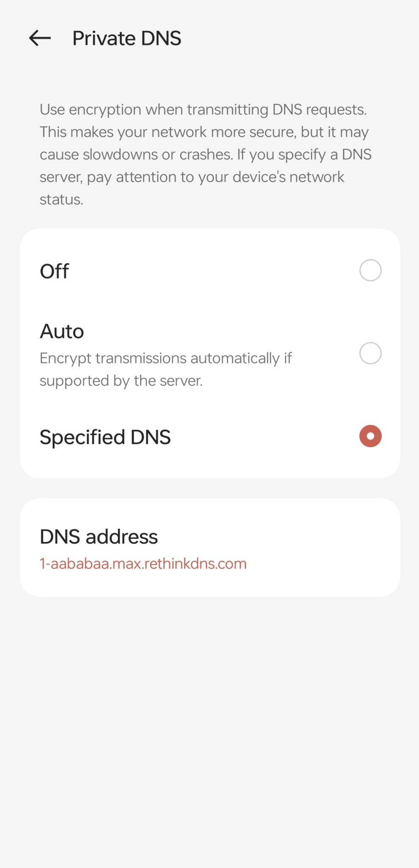Viewport: 419px width, 868px height.
Task: Click the Specified DNS row label
Action: (x=105, y=437)
